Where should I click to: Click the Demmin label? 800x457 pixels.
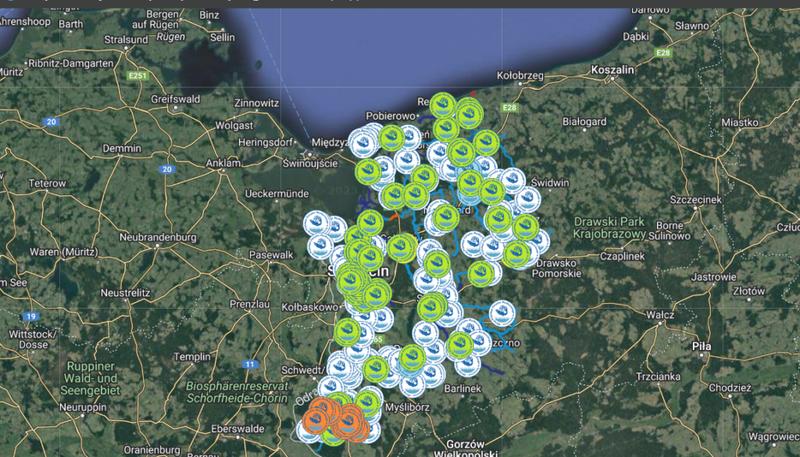pyautogui.click(x=122, y=148)
